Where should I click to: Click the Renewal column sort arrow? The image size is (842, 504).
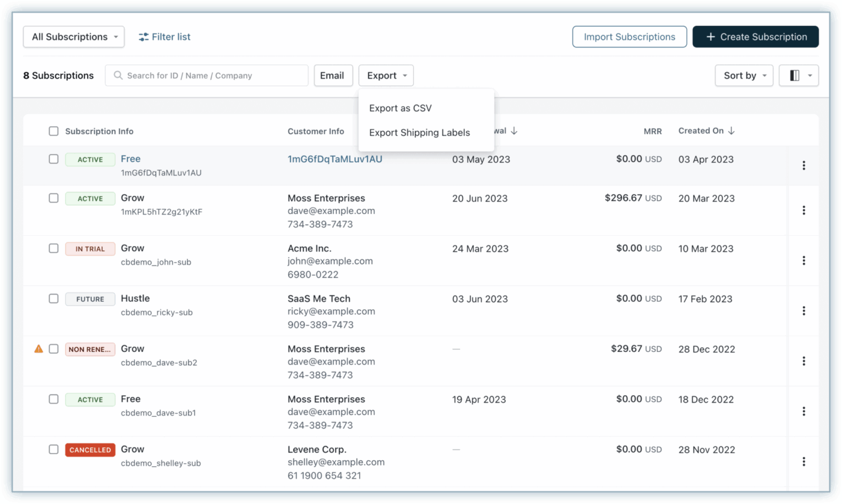coord(515,131)
